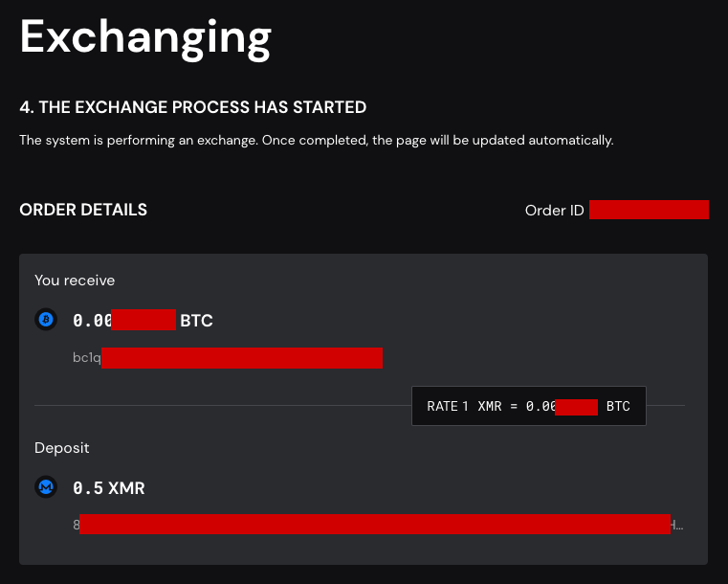
Task: Click the Bitcoin coin icon
Action: pyautogui.click(x=46, y=320)
